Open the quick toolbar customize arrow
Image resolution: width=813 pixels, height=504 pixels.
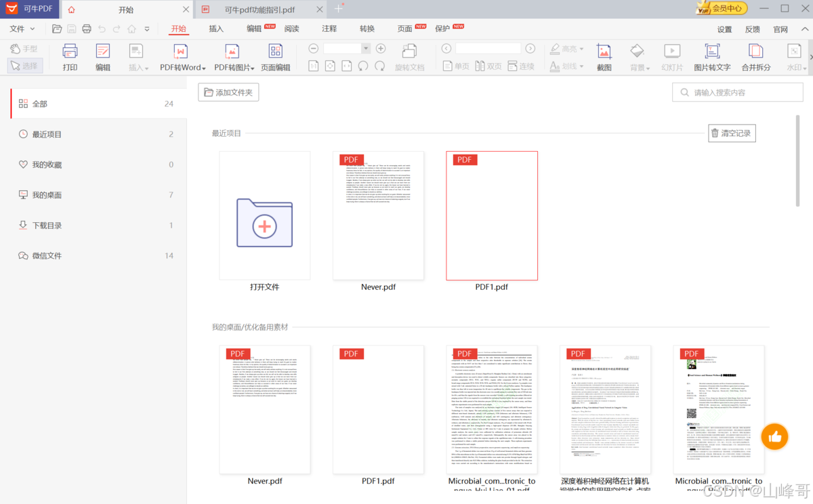[x=147, y=29]
